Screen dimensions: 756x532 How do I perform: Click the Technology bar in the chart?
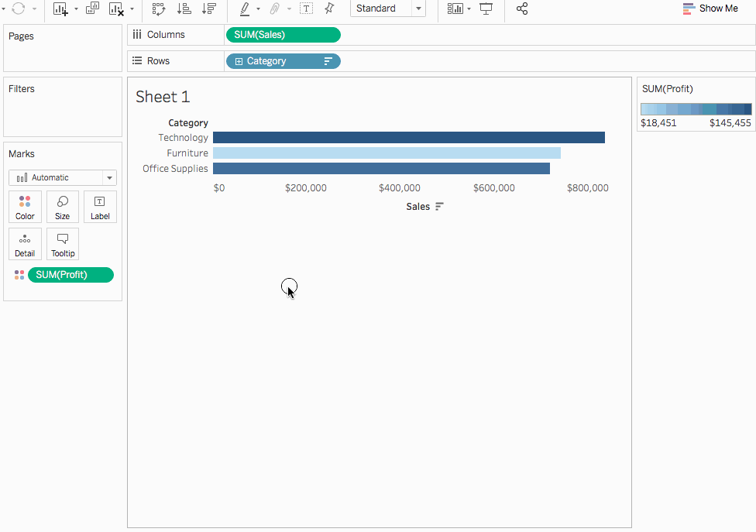coord(409,138)
